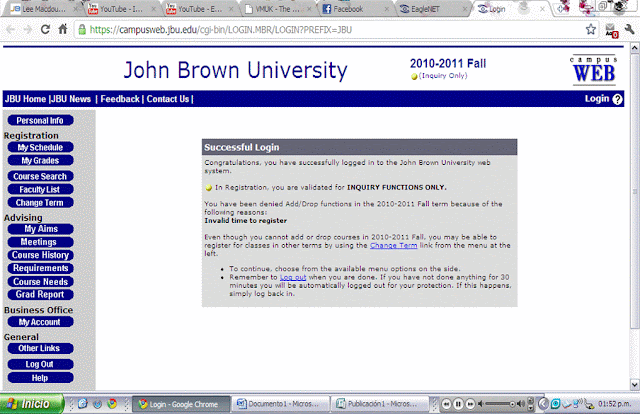Image resolution: width=640 pixels, height=414 pixels.
Task: Open the Inicio start menu
Action: pyautogui.click(x=32, y=404)
